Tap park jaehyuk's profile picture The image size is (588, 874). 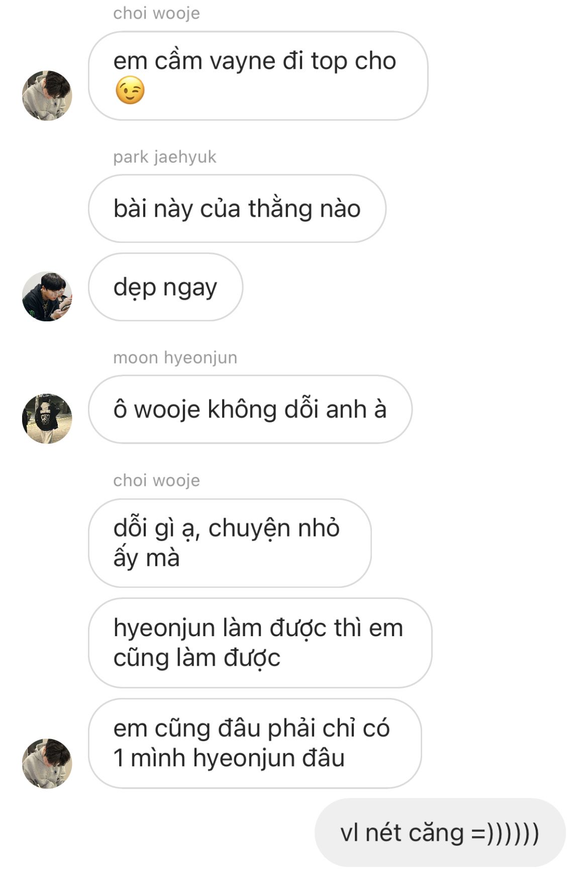(x=47, y=297)
